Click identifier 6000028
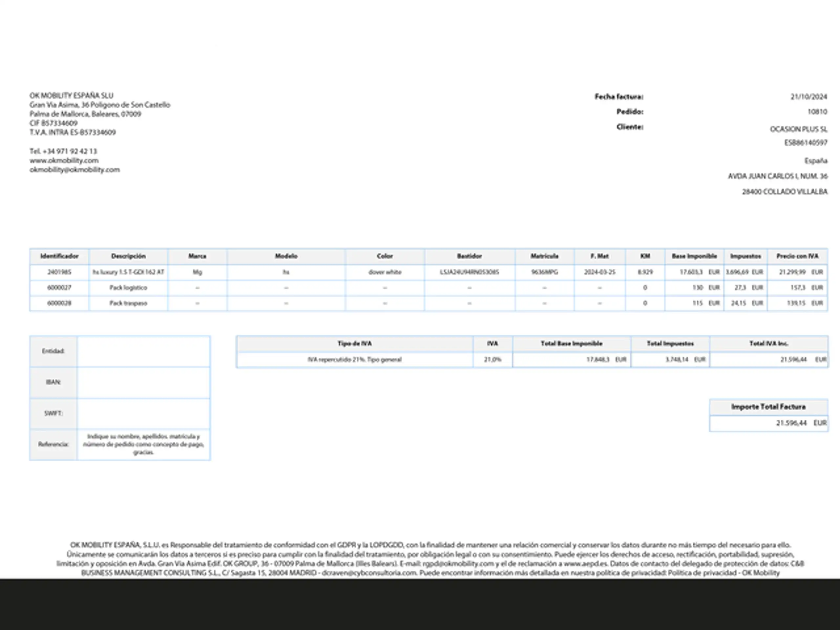This screenshot has width=840, height=630. [59, 304]
